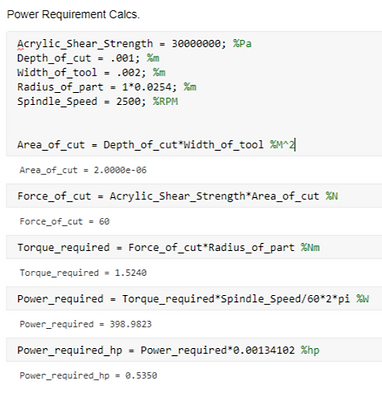
Task: Click the Force_of_cut formula line
Action: point(178,196)
